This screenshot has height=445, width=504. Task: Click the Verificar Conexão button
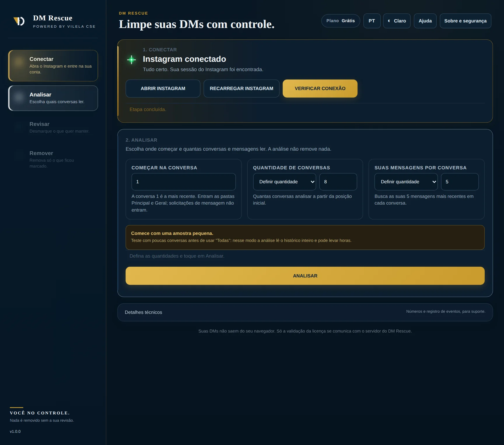(320, 89)
